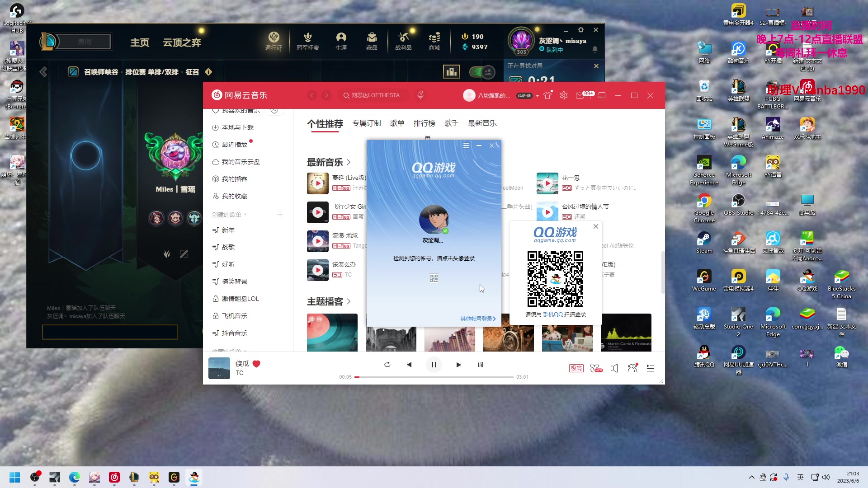Image resolution: width=868 pixels, height=488 pixels.
Task: Cancel League matchmaking queue search
Action: pyautogui.click(x=596, y=66)
